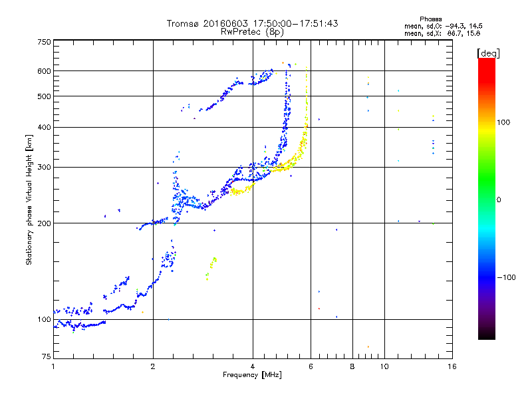The width and height of the screenshot is (532, 399).
Task: Click the x-axis '4' tick label
Action: [x=253, y=366]
